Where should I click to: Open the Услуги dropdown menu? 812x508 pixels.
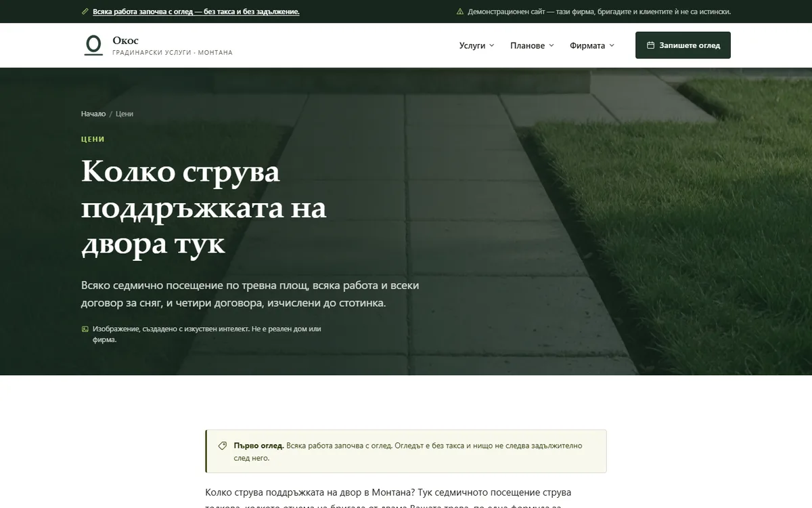pos(476,45)
